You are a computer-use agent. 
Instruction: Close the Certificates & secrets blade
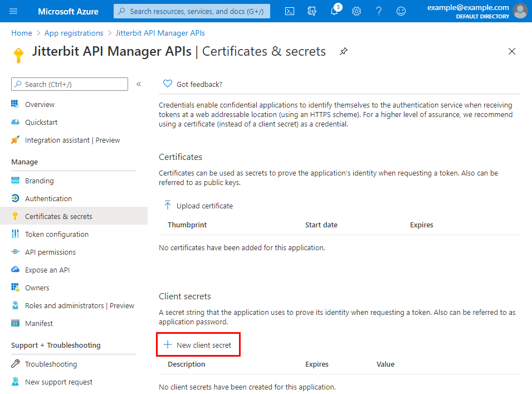tap(512, 51)
